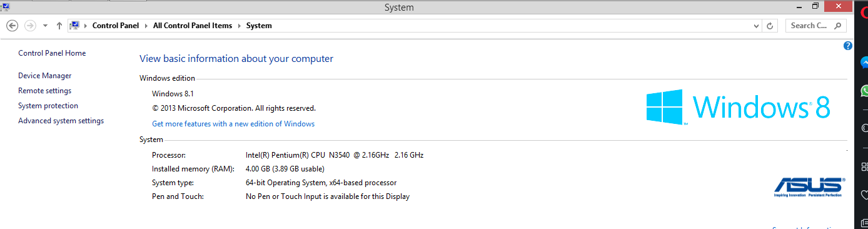
Task: Open Device Manager link
Action: click(45, 76)
